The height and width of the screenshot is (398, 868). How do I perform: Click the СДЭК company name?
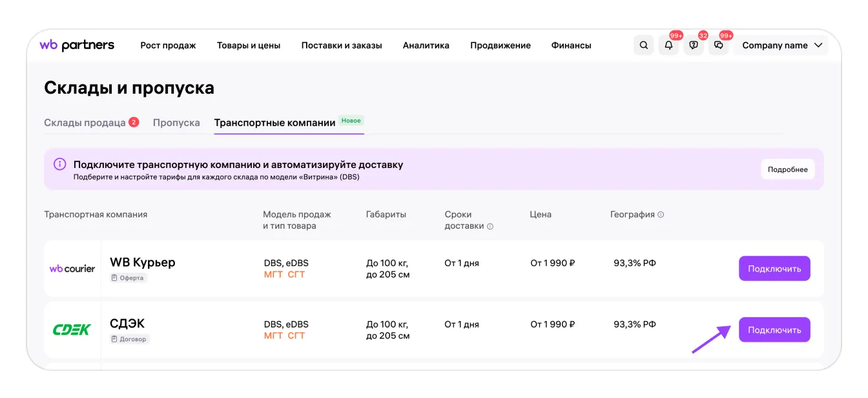point(127,323)
